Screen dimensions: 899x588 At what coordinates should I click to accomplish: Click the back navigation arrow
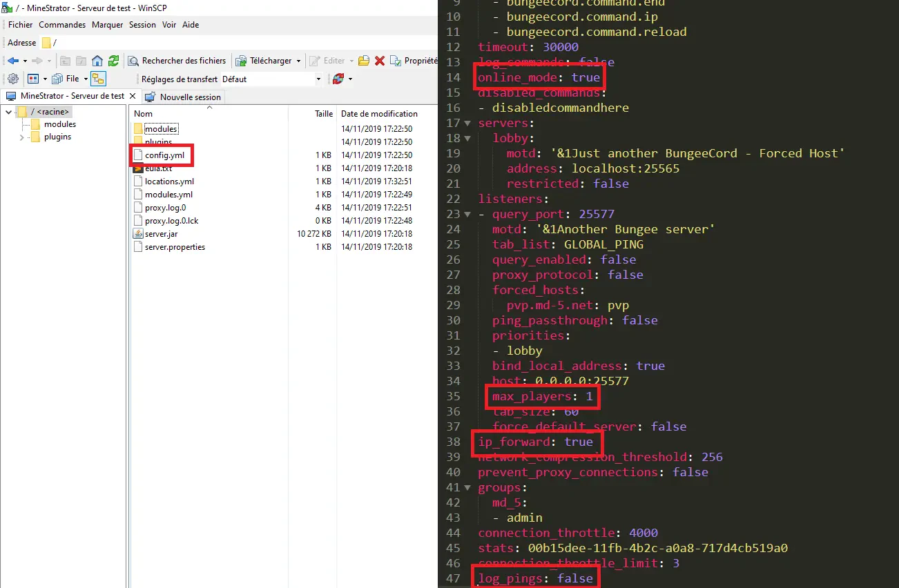pyautogui.click(x=13, y=61)
